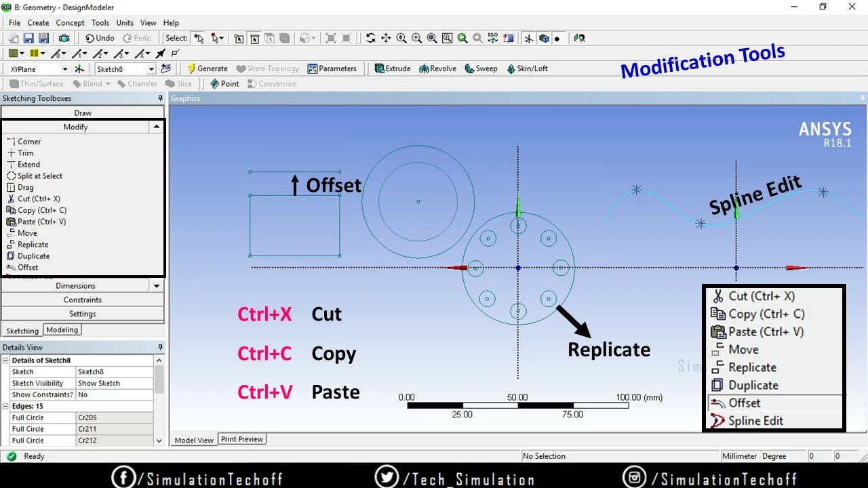The height and width of the screenshot is (488, 868).
Task: Toggle the Display Plane axes button
Action: click(529, 39)
